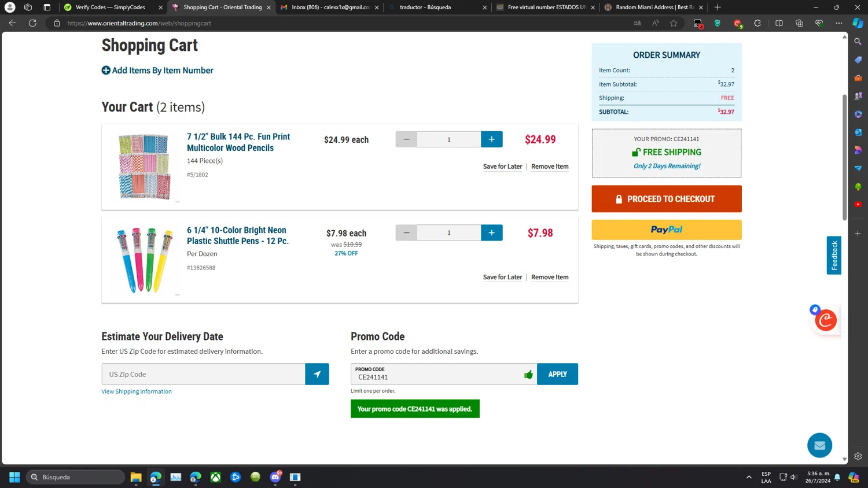Open Fun Print Multicolor Wood Pencils product link
868x488 pixels.
coord(238,142)
